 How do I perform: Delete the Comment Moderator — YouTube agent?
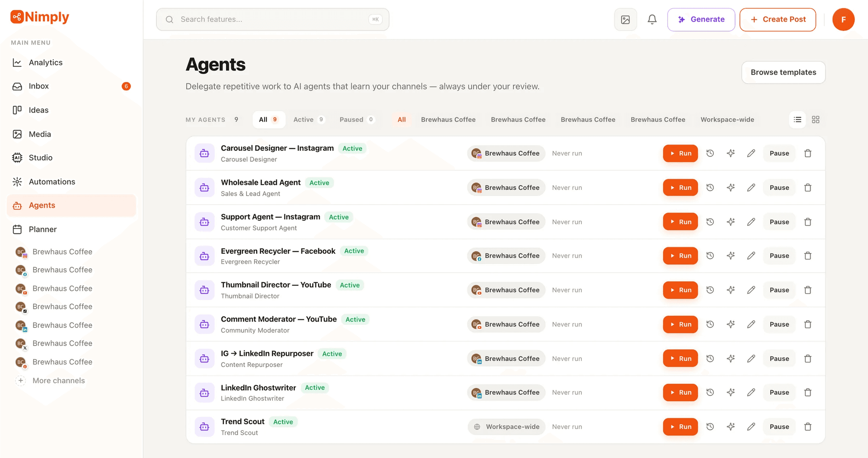[x=808, y=324]
